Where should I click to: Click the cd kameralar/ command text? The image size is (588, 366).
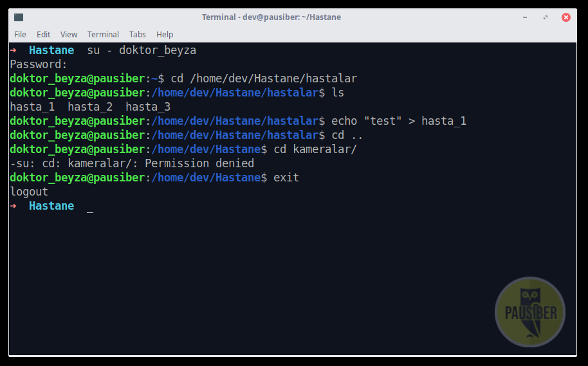point(315,149)
